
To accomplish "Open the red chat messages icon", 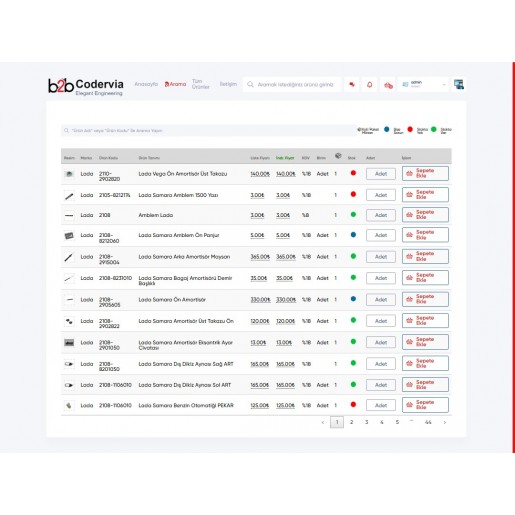I will (352, 85).
